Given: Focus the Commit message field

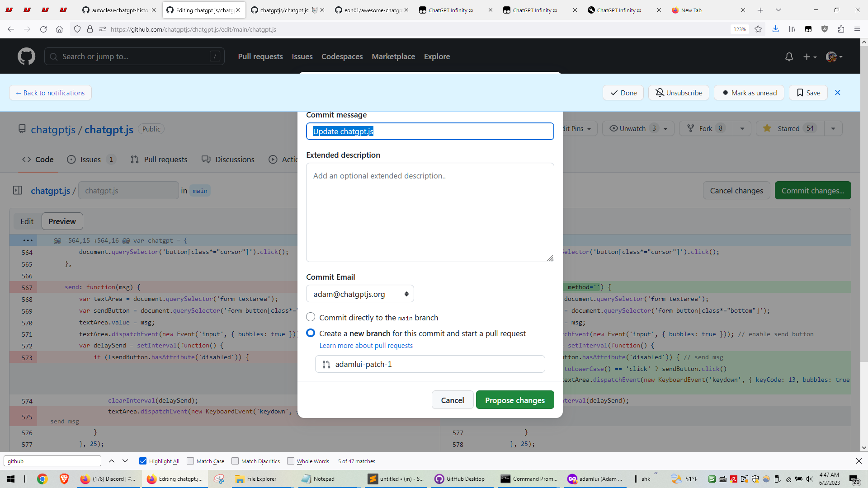Looking at the screenshot, I should pyautogui.click(x=430, y=131).
